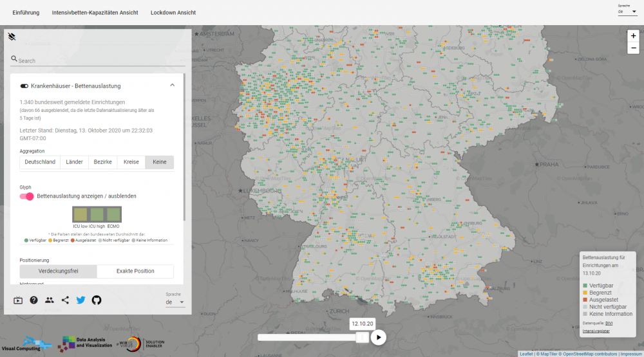Switch to Intensivbetten-Kapazitäten Ansicht tab
Screen dimensions: 644x357
click(95, 13)
